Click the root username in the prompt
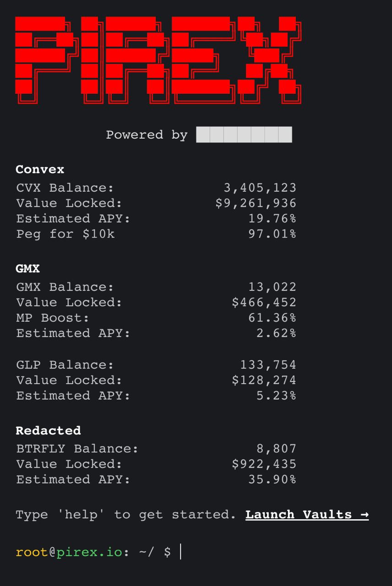The image size is (392, 586). click(x=32, y=552)
